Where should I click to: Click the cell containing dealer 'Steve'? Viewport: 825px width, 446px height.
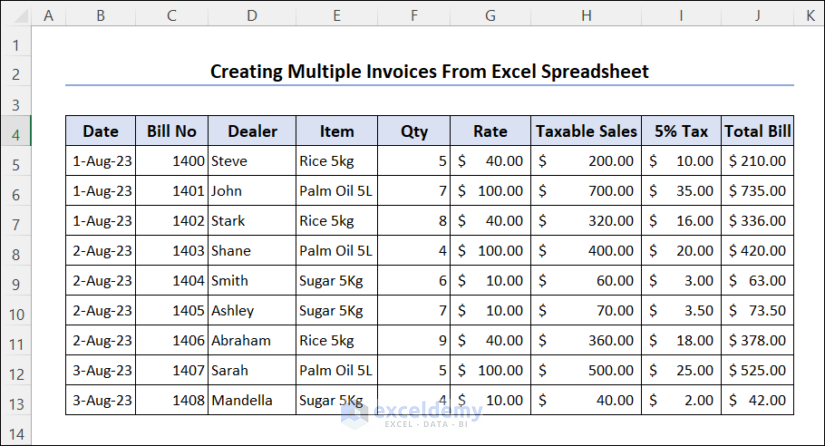[251, 161]
